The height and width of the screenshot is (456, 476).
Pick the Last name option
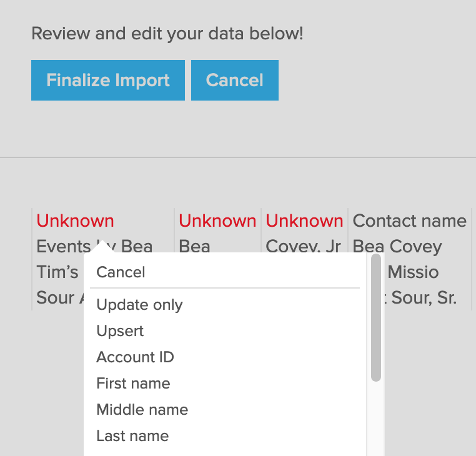click(x=132, y=436)
